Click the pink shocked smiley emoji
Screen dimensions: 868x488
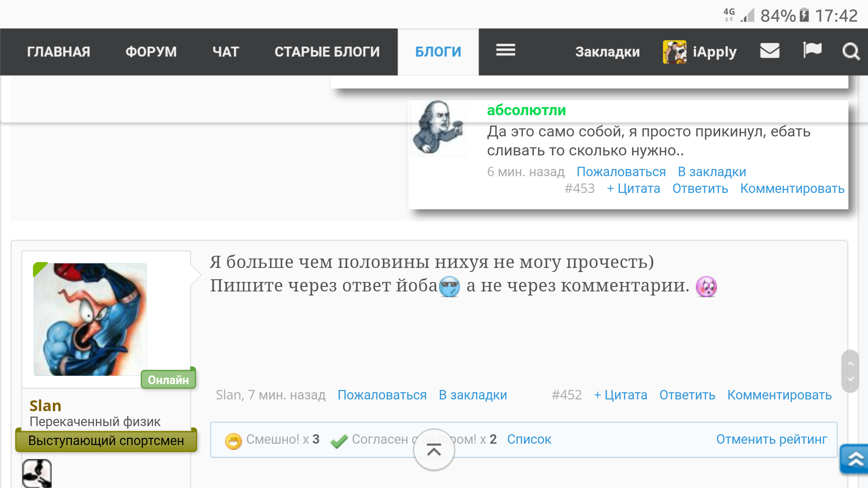706,286
